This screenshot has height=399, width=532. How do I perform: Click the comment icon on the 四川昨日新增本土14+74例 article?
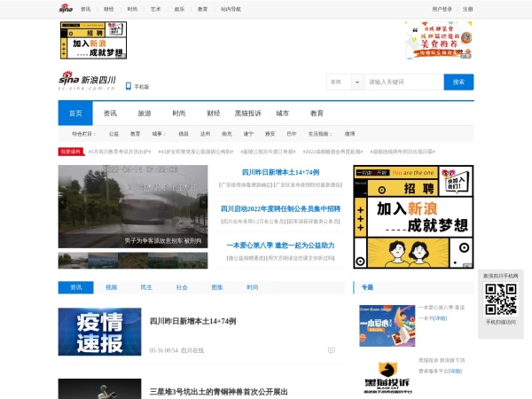(x=332, y=350)
